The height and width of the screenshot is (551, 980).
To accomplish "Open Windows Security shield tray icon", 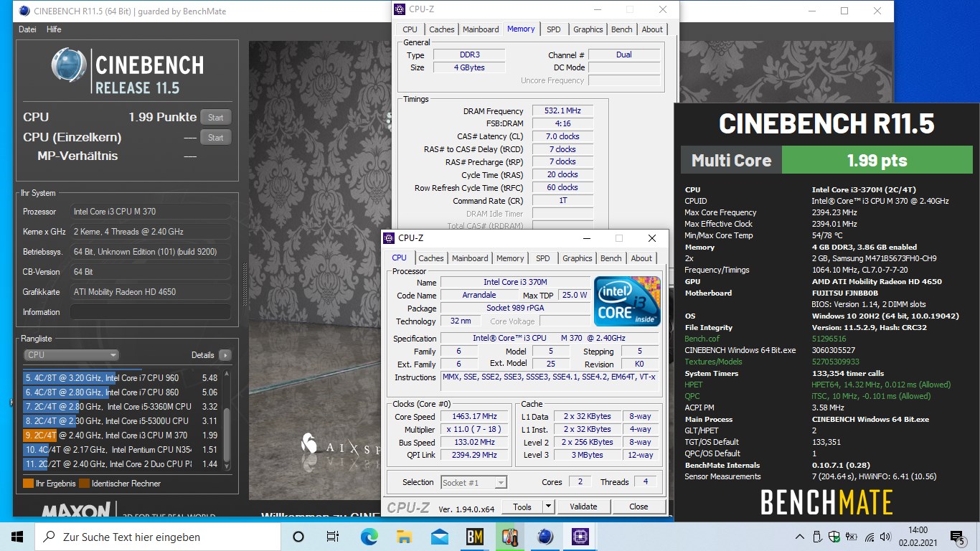I will (834, 537).
